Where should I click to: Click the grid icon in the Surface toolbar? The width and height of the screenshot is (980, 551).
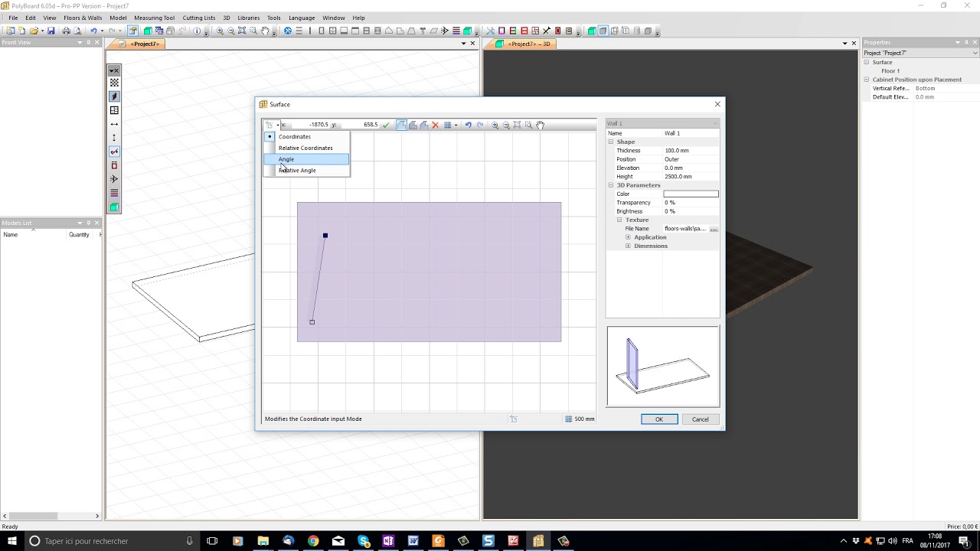[447, 125]
